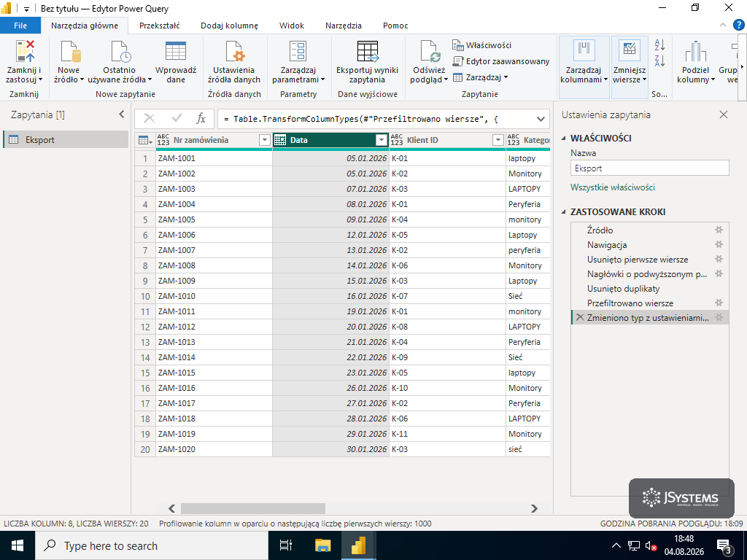Open the Windows Start menu
This screenshot has width=747, height=560.
(x=18, y=545)
